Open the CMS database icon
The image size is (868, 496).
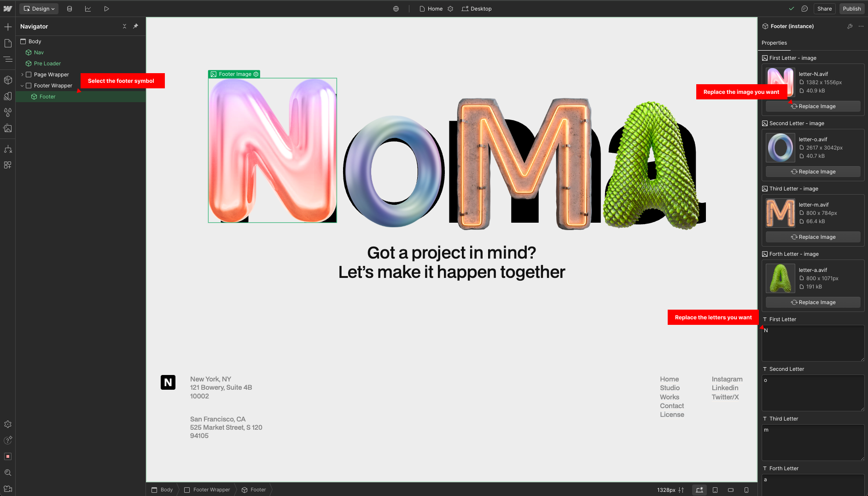[x=70, y=9]
